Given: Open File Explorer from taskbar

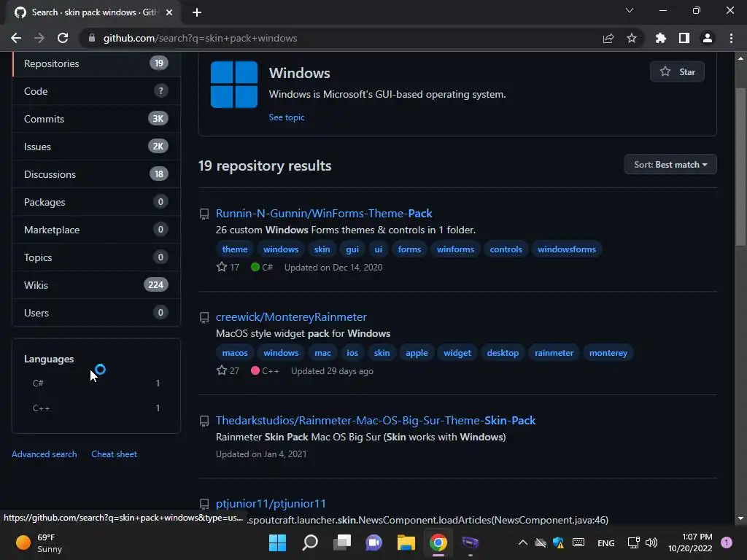Looking at the screenshot, I should 406,542.
